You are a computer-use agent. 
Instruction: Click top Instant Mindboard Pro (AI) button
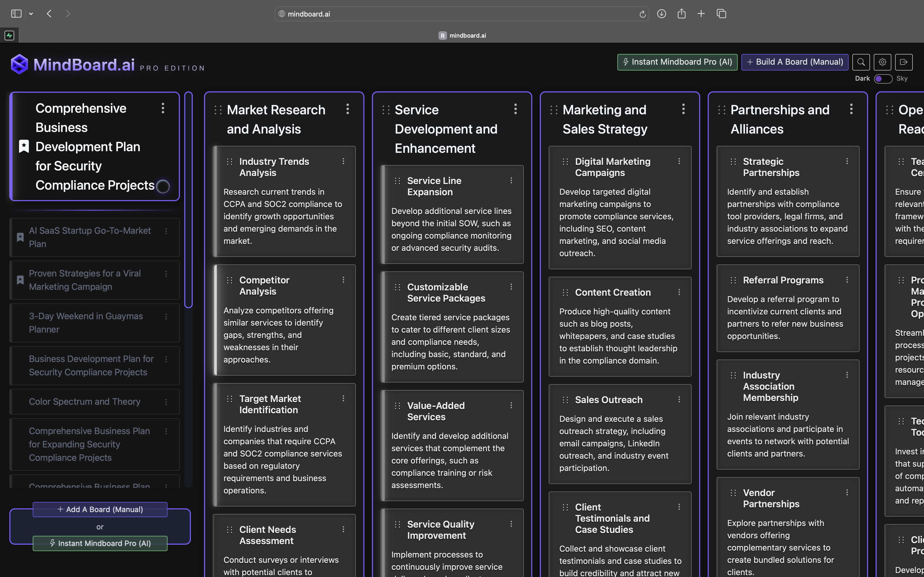677,62
